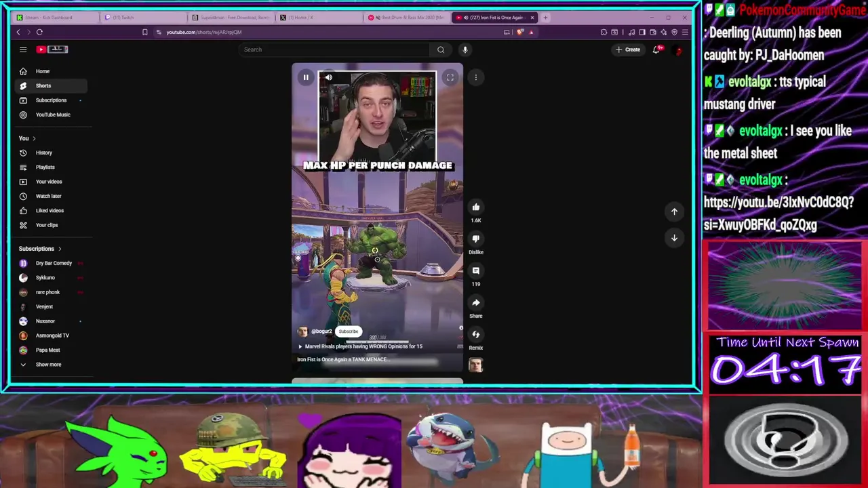This screenshot has width=868, height=488.
Task: Select Shorts in sidebar
Action: 51,85
